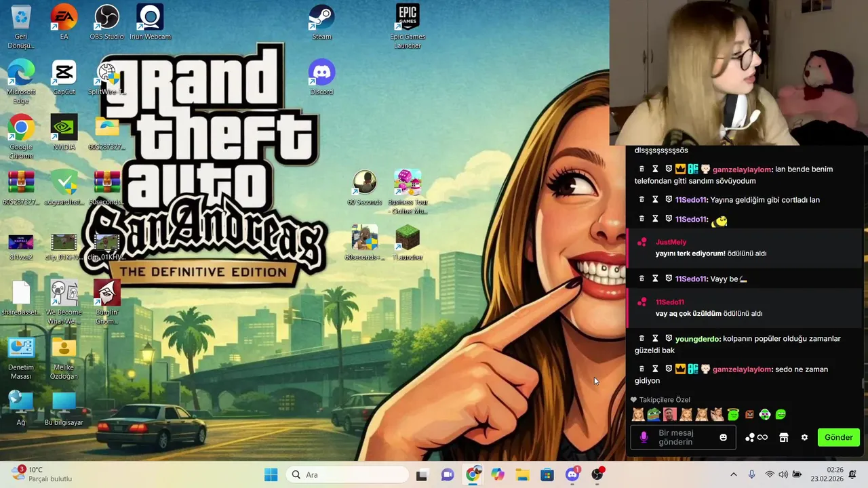The width and height of the screenshot is (868, 488).
Task: Open Microsoft Store from the taskbar
Action: click(547, 474)
